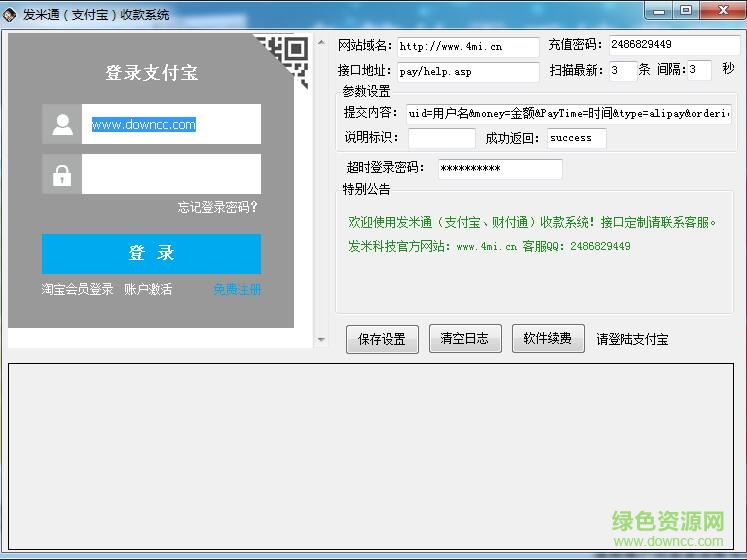Image resolution: width=747 pixels, height=560 pixels.
Task: Focus the 网站域名 input field
Action: click(467, 46)
